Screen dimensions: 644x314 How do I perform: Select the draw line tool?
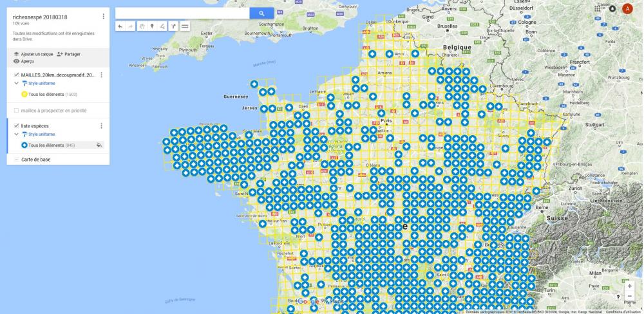tap(162, 26)
